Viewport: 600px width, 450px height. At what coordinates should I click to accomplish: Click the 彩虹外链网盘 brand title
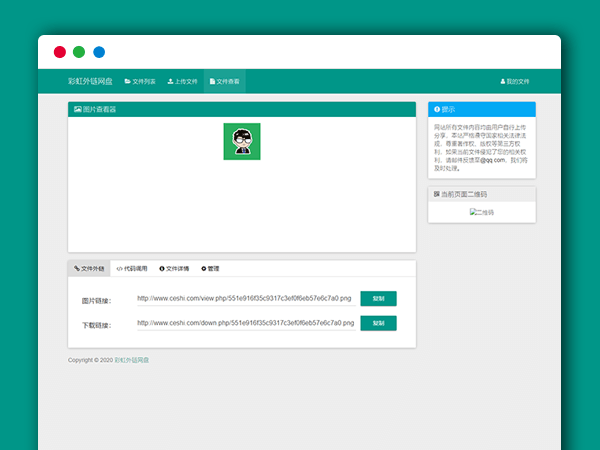coord(90,81)
